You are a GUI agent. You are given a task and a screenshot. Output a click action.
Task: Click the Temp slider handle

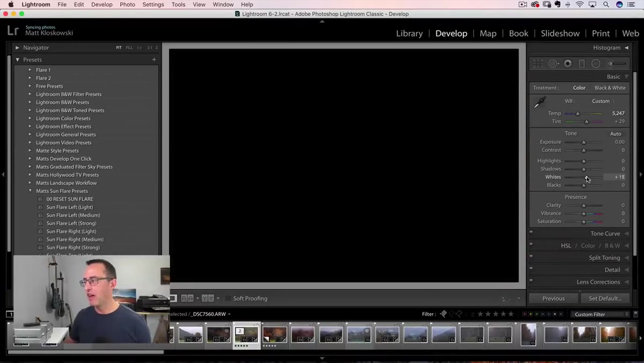point(577,114)
